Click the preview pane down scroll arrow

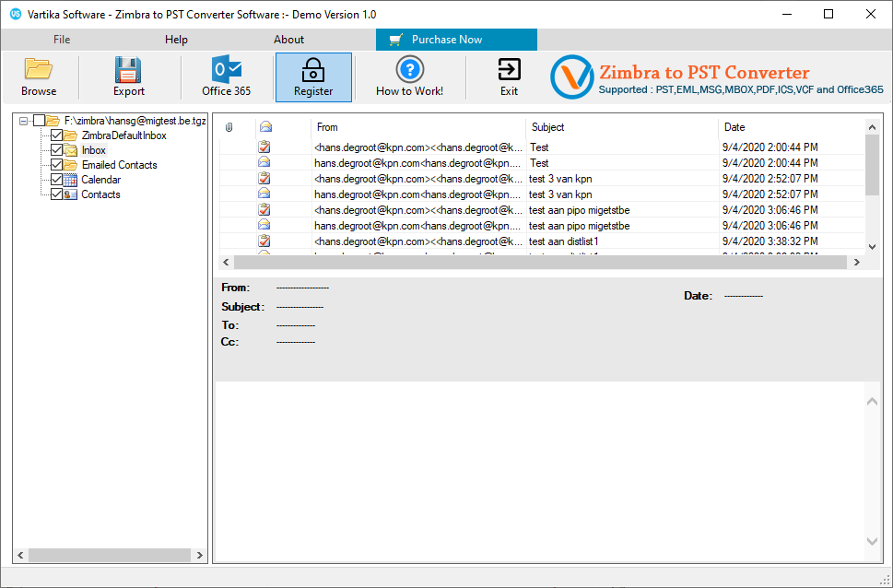872,541
